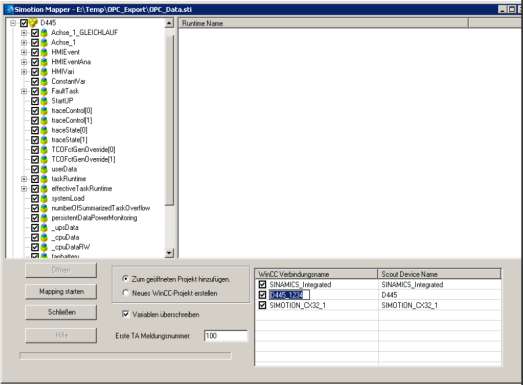Select SINAMICS_Integrated in WinCC Verbindungsname column
Screen dimensions: 523x385
coord(300,285)
